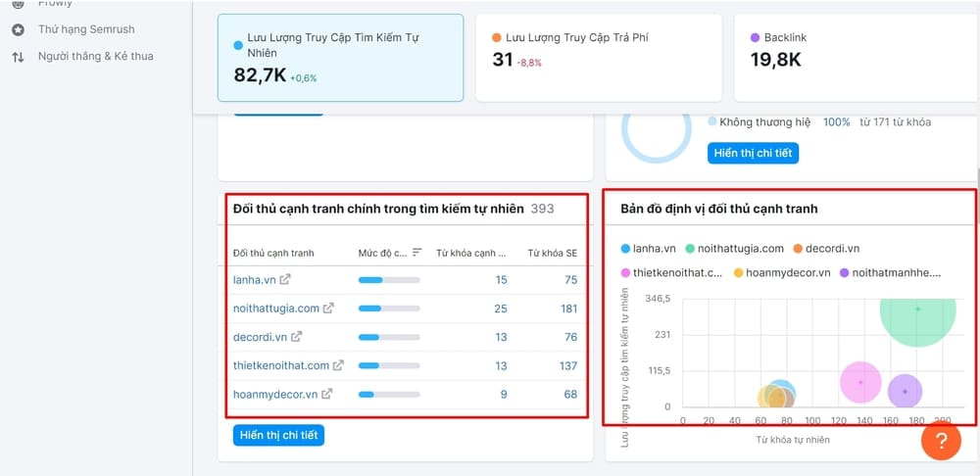Open external link icon beside decordi.vn
The height and width of the screenshot is (476, 980).
tap(296, 337)
